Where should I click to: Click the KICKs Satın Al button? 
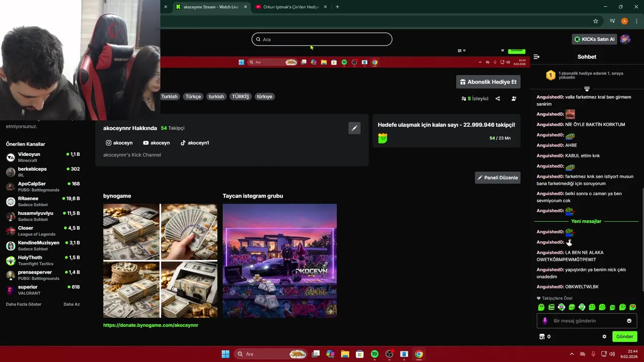(595, 39)
